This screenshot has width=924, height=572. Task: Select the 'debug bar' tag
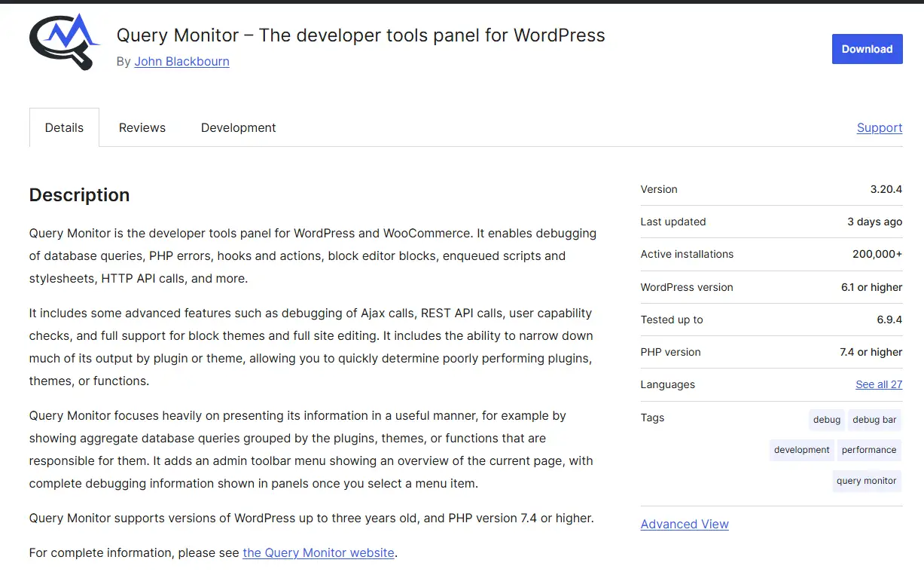(874, 420)
